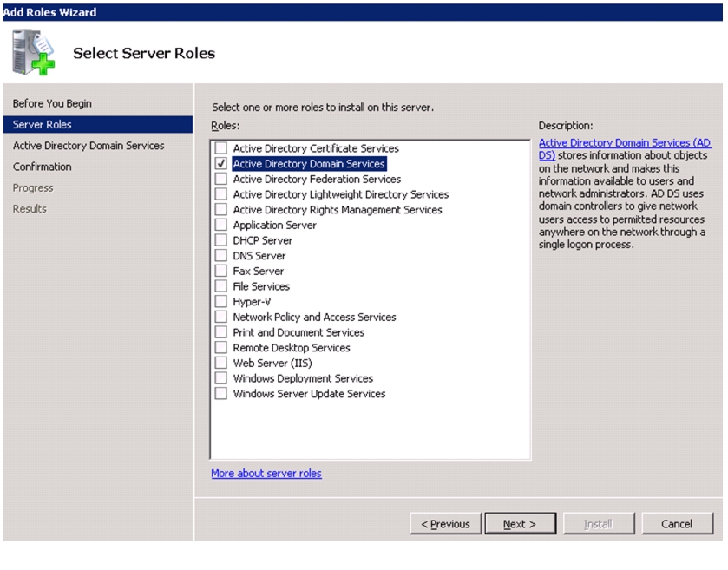
Task: Click the Add Roles Wizard title bar
Action: pyautogui.click(x=363, y=12)
